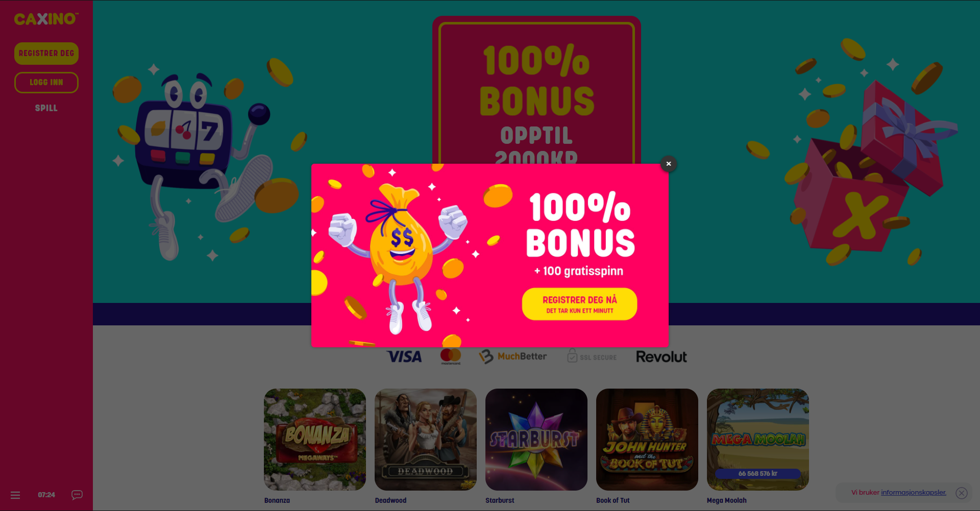Click the Mastercard logo
Image resolution: width=980 pixels, height=511 pixels.
point(451,356)
